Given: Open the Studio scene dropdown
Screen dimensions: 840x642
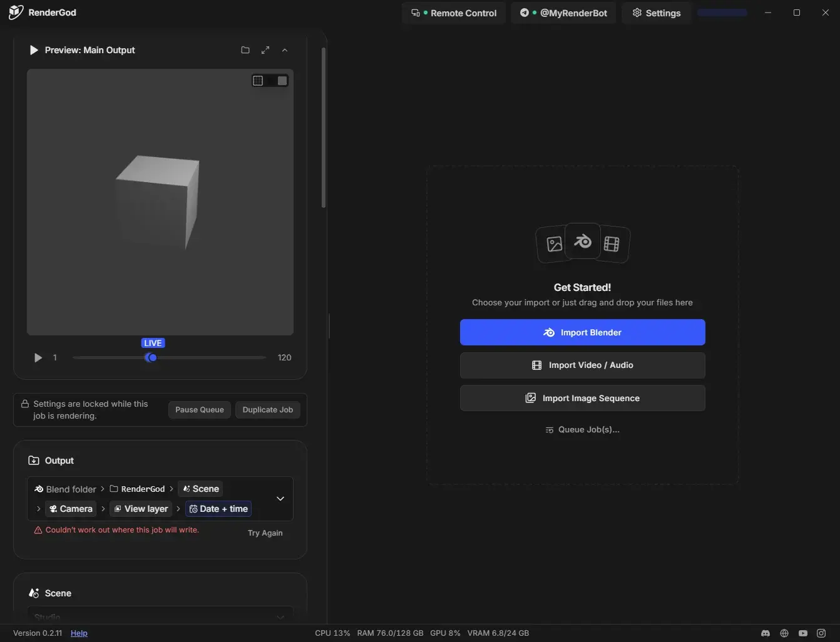Looking at the screenshot, I should (160, 616).
